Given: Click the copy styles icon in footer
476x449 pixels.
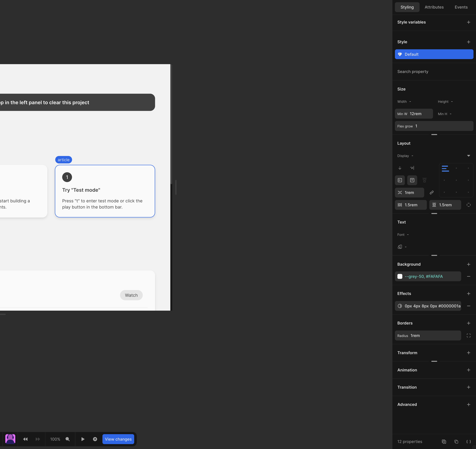Looking at the screenshot, I should pyautogui.click(x=456, y=442).
